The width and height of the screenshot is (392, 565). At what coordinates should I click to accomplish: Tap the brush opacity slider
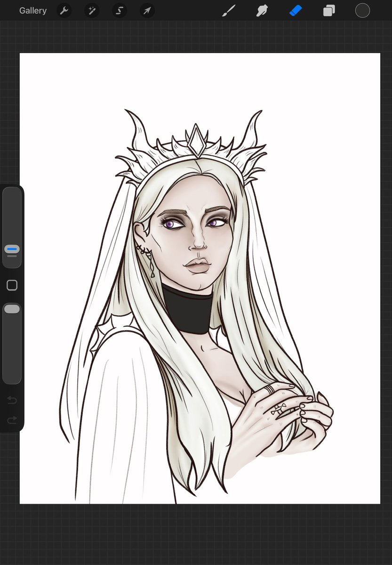point(12,343)
